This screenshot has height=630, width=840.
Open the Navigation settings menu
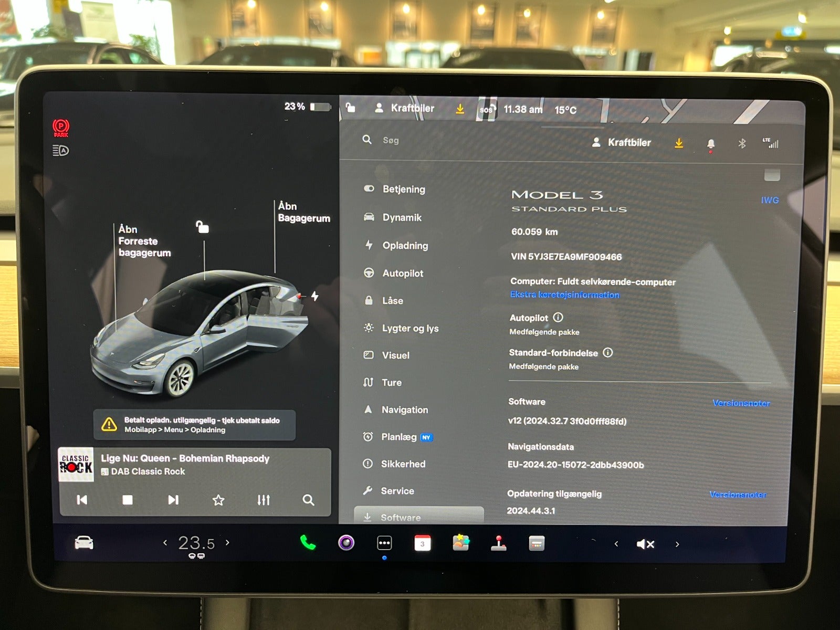395,409
